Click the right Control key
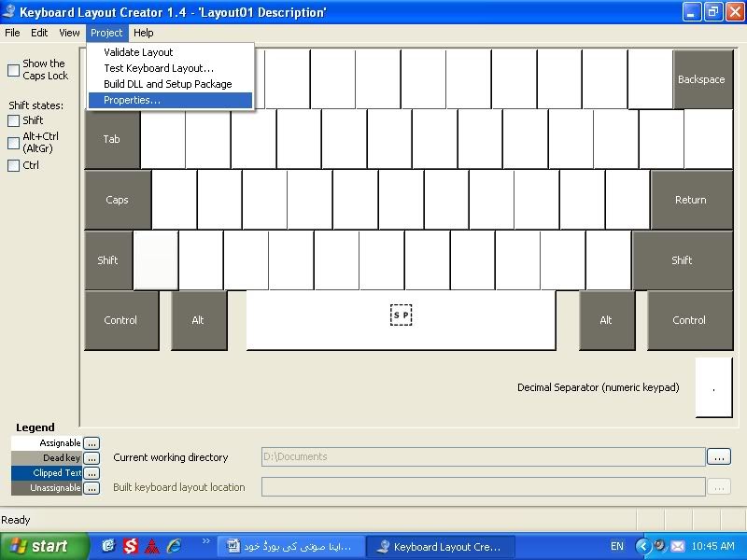 (690, 320)
